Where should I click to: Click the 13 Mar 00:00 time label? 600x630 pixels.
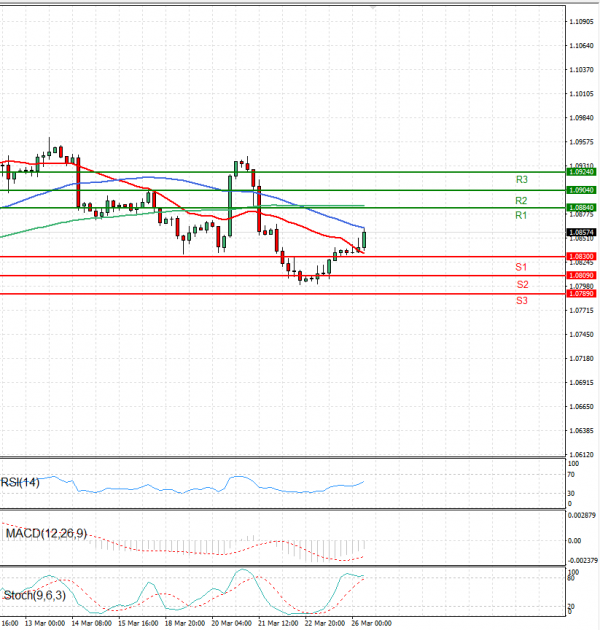click(x=45, y=623)
